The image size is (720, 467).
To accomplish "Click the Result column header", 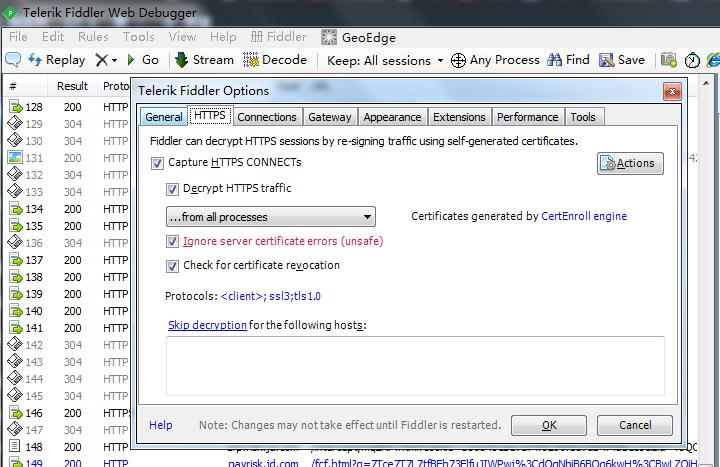I will pyautogui.click(x=72, y=86).
